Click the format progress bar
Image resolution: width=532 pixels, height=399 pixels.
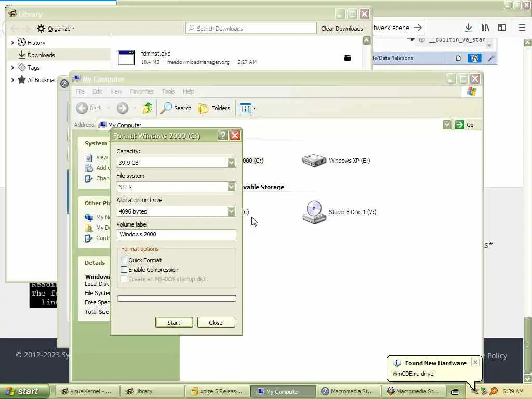pos(177,299)
